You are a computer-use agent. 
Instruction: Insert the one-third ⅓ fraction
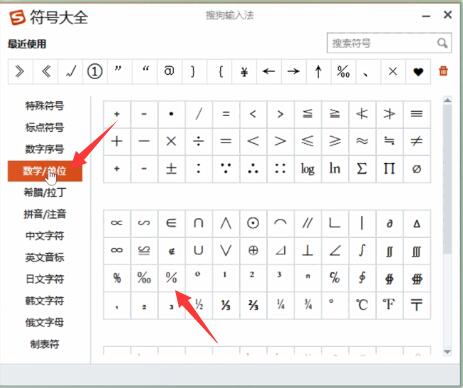[226, 305]
